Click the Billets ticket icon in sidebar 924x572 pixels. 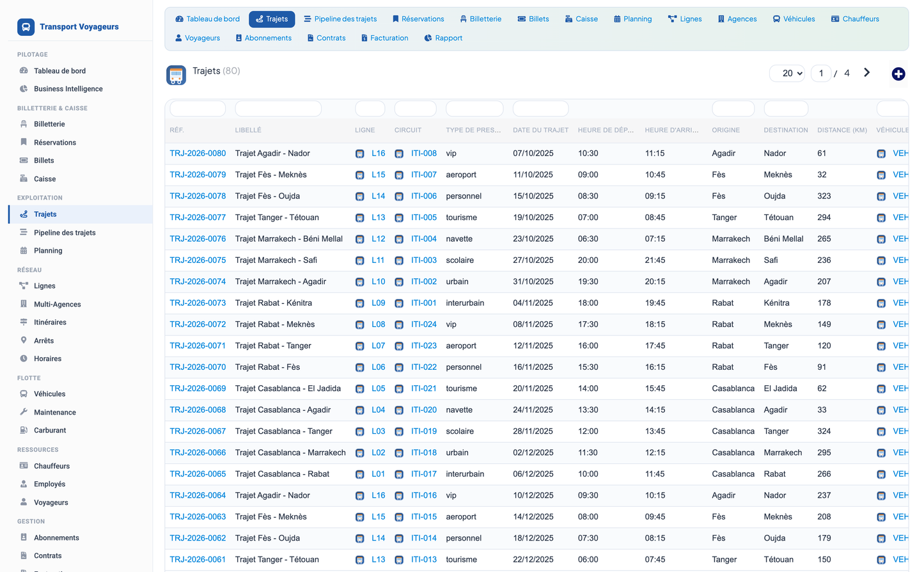click(24, 161)
